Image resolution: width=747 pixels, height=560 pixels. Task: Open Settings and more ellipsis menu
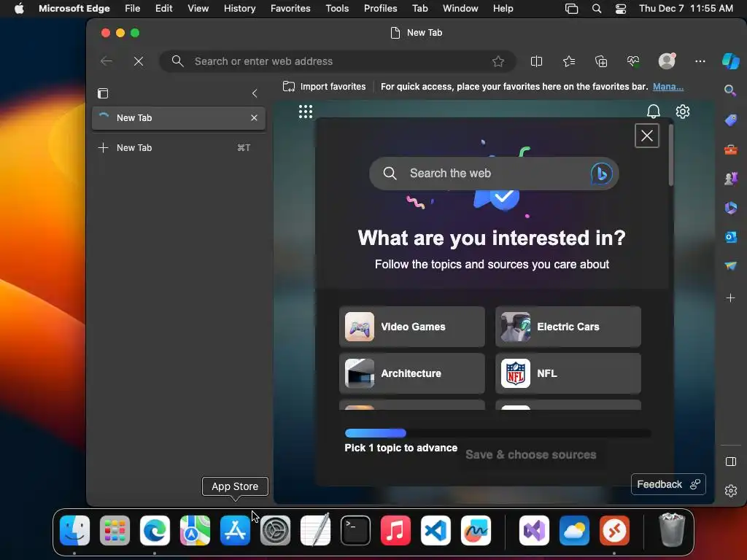(x=700, y=61)
